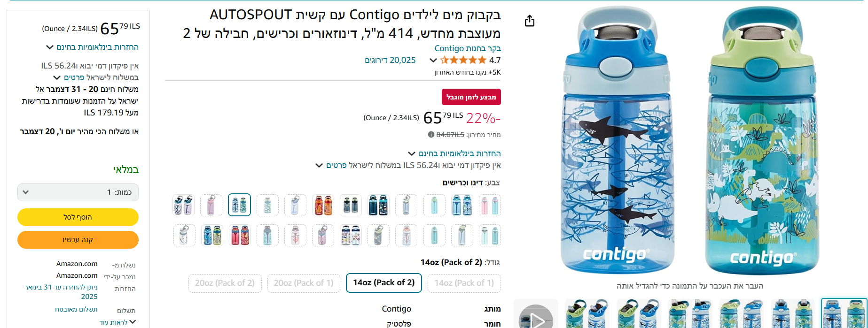This screenshot has width=868, height=328.
Task: Select the 20oz (Pack of 1) size
Action: pyautogui.click(x=304, y=283)
